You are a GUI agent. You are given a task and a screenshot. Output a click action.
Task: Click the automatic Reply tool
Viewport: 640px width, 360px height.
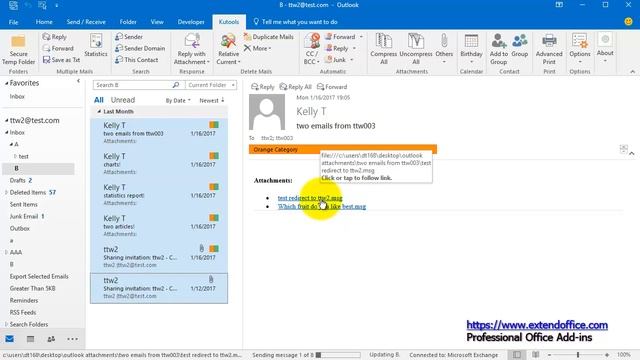point(340,48)
